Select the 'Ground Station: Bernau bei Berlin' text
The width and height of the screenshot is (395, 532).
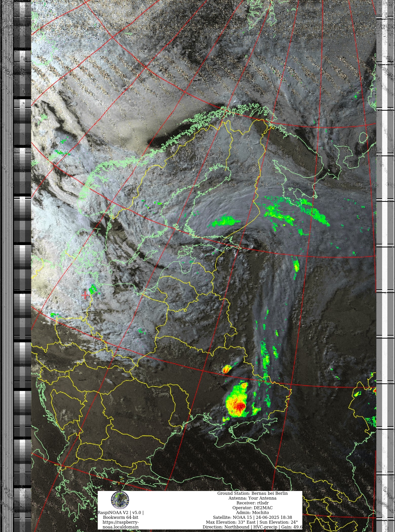tap(252, 493)
